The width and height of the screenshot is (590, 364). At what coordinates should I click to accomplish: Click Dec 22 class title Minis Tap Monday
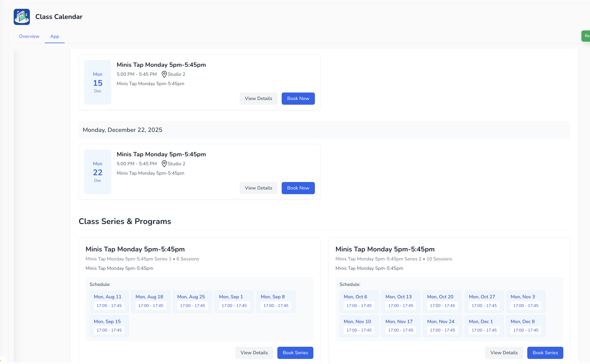click(x=161, y=155)
